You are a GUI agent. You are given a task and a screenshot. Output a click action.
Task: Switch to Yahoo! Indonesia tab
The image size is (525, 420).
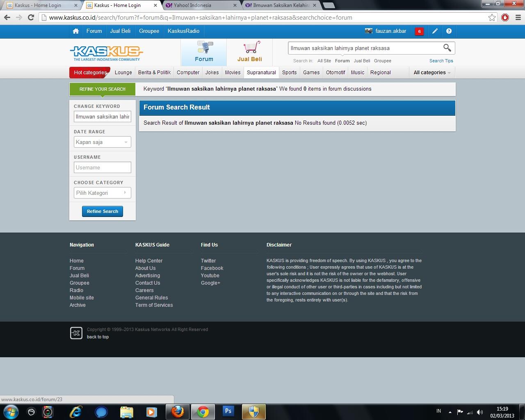coord(201,5)
